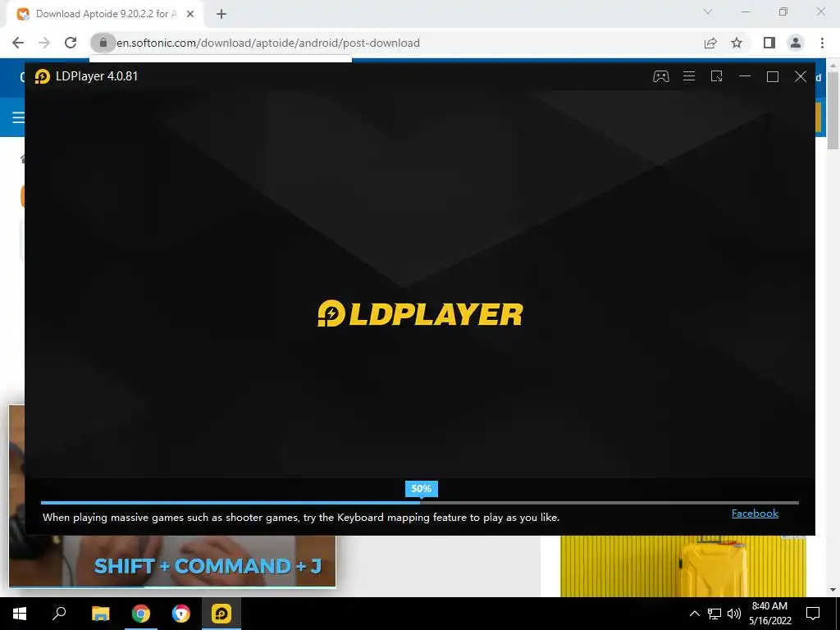Switch to Chrome in taskbar

tap(141, 614)
